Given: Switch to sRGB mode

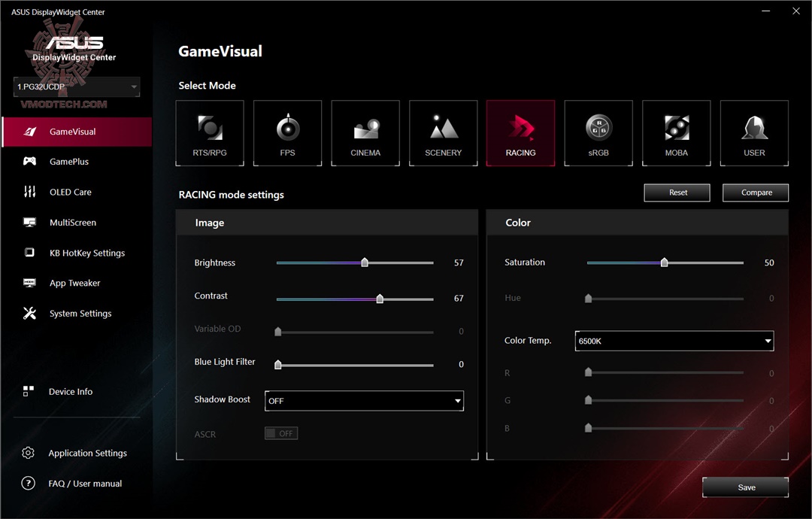Looking at the screenshot, I should pyautogui.click(x=598, y=133).
